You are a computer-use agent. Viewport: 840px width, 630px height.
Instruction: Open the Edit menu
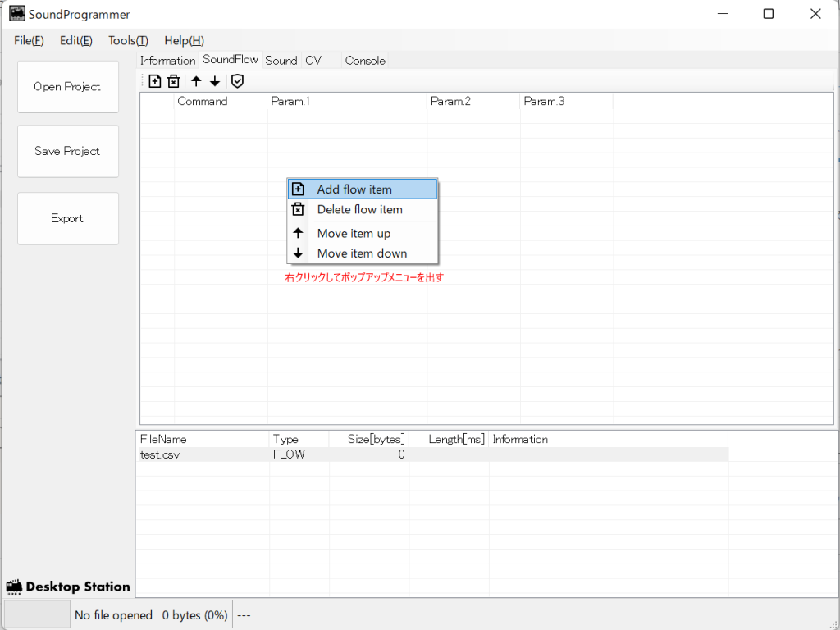(75, 40)
